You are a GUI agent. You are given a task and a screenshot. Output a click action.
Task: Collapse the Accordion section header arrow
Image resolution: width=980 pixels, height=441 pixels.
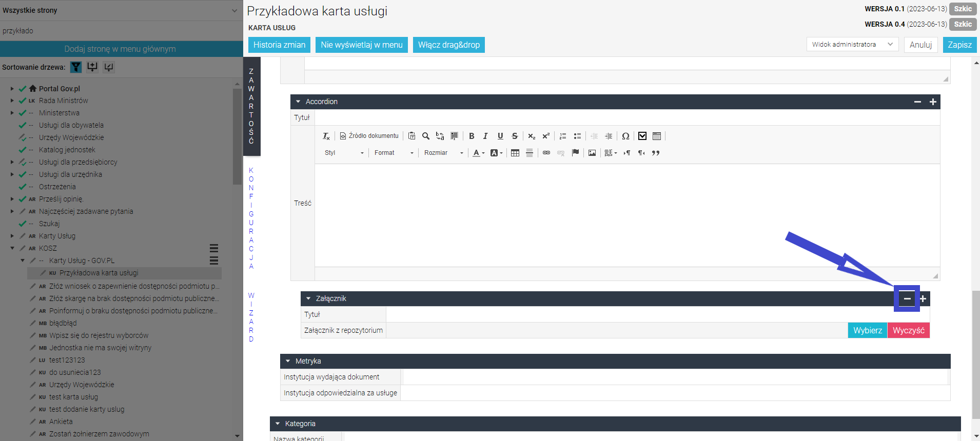tap(298, 102)
